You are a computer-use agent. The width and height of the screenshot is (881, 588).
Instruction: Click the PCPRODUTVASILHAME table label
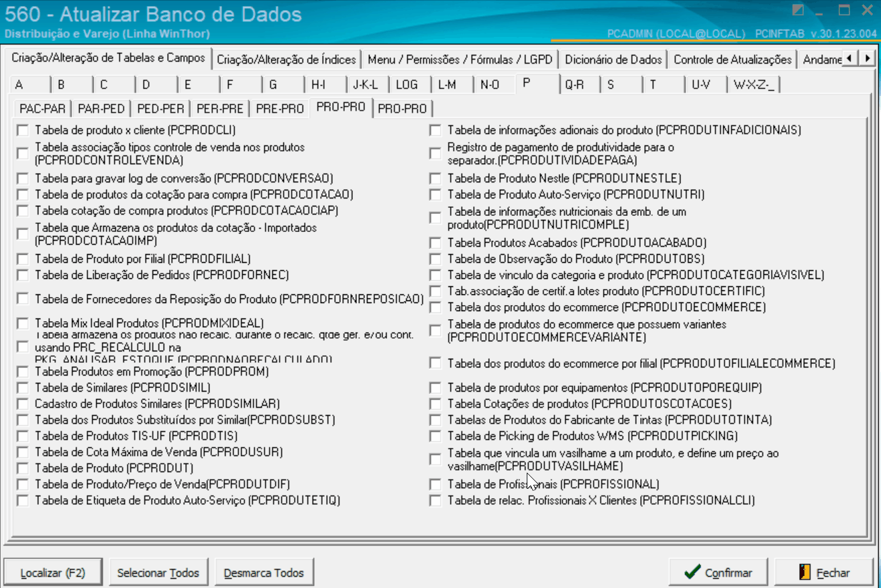tap(613, 460)
